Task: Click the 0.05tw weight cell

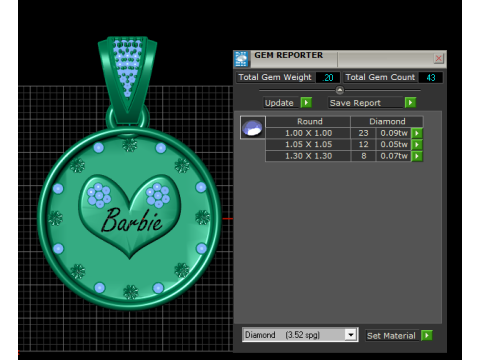Action: click(x=394, y=144)
